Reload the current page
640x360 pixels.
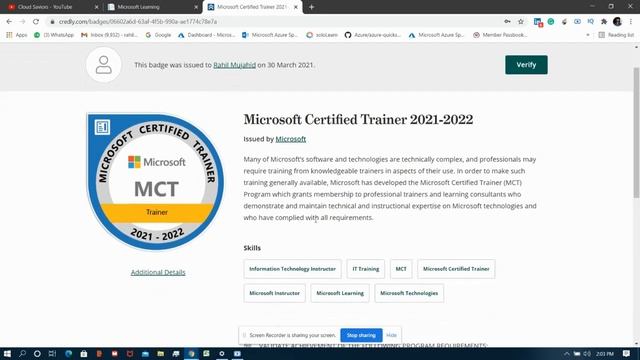[36, 22]
